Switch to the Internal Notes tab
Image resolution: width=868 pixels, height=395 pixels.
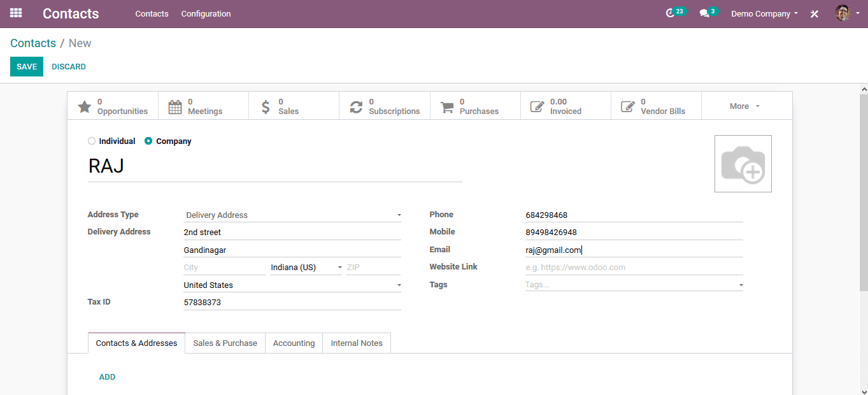click(357, 343)
